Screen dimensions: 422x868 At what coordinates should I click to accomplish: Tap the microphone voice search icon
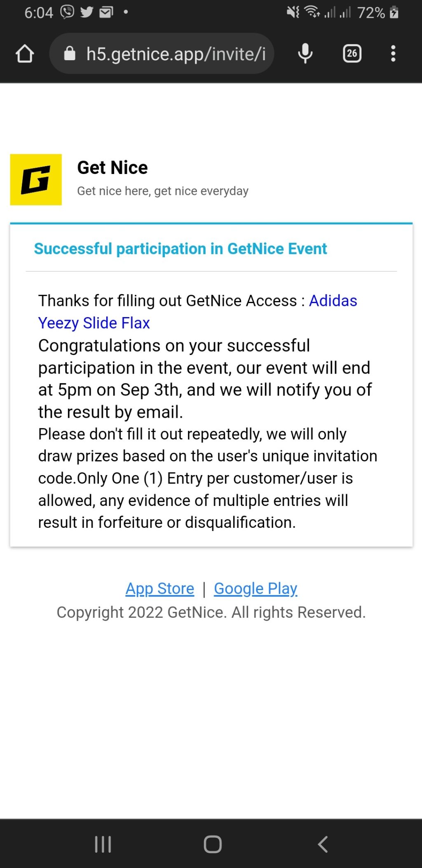305,54
